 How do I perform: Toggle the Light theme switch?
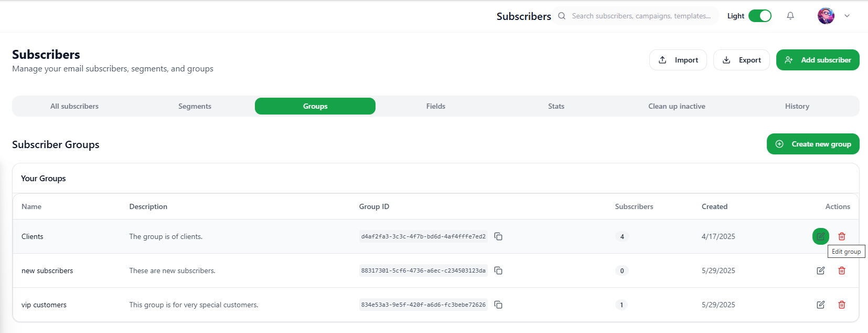pos(759,16)
